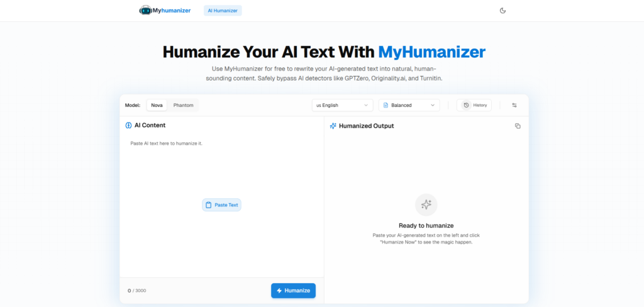Open the History panel
This screenshot has height=307, width=644.
click(x=474, y=105)
